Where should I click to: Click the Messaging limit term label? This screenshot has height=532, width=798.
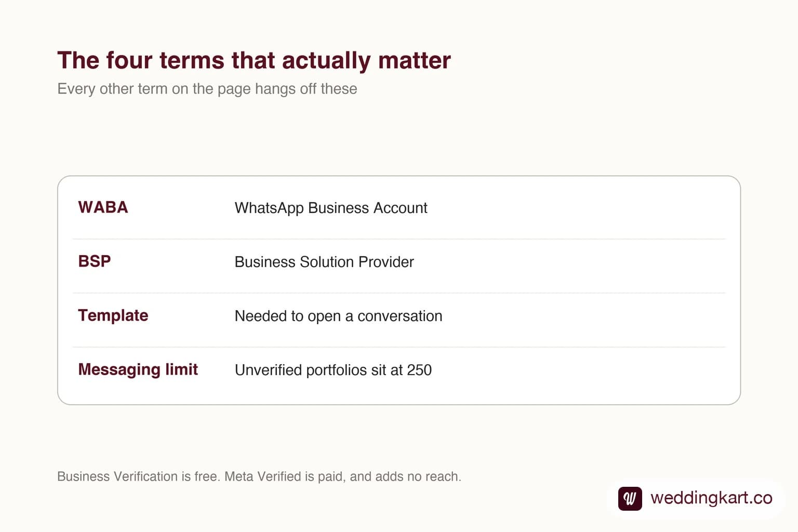click(138, 369)
